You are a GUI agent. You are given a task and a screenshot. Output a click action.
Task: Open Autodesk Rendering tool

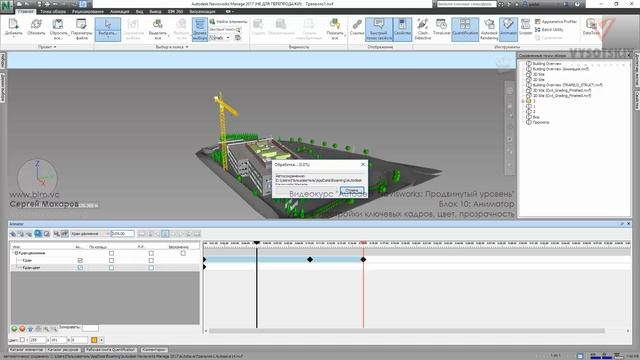point(489,29)
